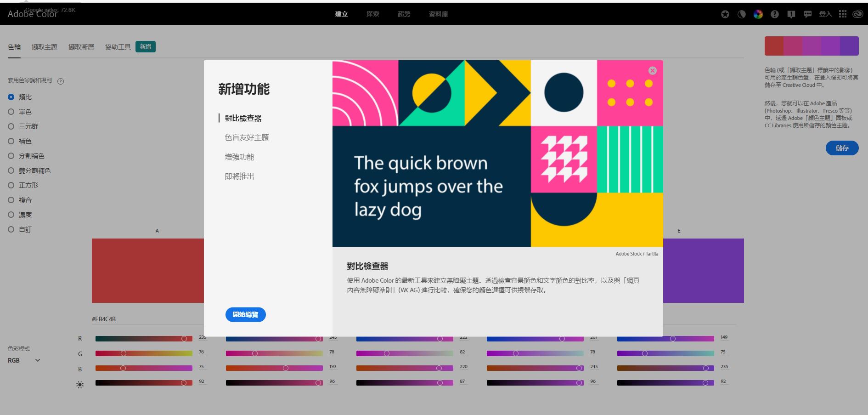The image size is (868, 415).
Task: Click the B value field showing 245
Action: click(594, 367)
